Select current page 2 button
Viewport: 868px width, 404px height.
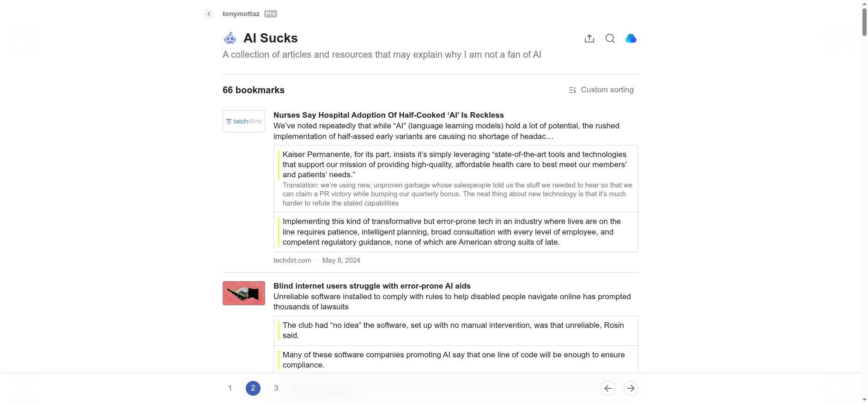[253, 388]
